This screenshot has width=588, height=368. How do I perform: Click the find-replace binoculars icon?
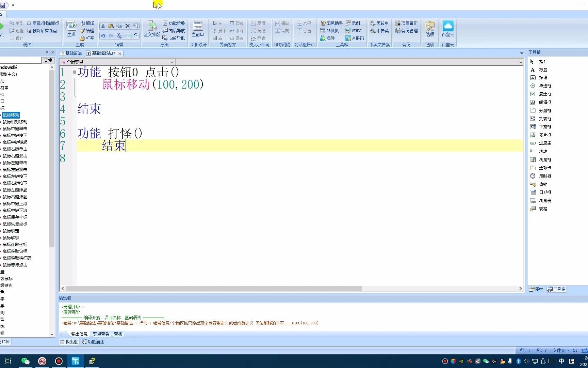point(119,35)
